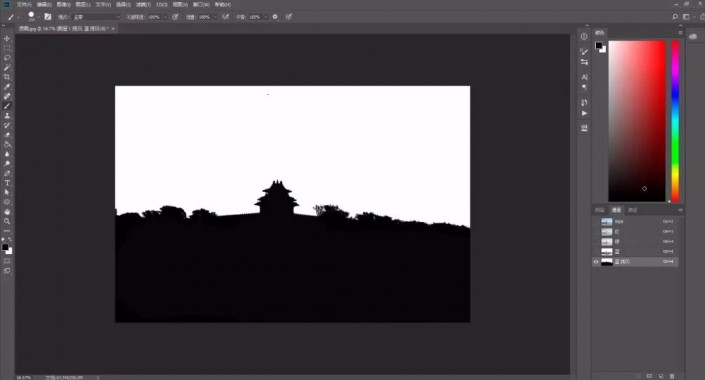705x380 pixels.
Task: Open the Character panel icon
Action: click(584, 77)
